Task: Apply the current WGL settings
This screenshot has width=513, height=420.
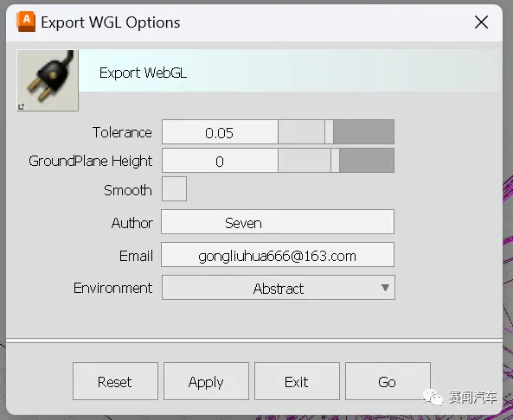Action: click(206, 381)
